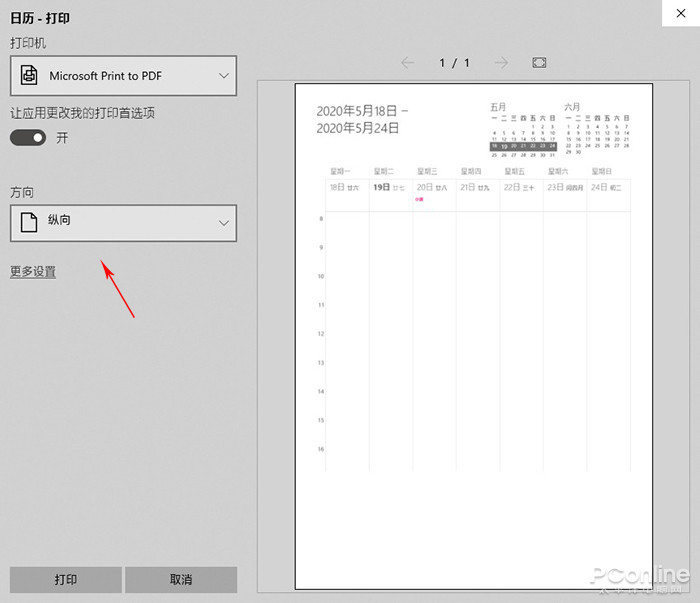This screenshot has height=603, width=700.
Task: Go to next preview page arrow
Action: (501, 62)
